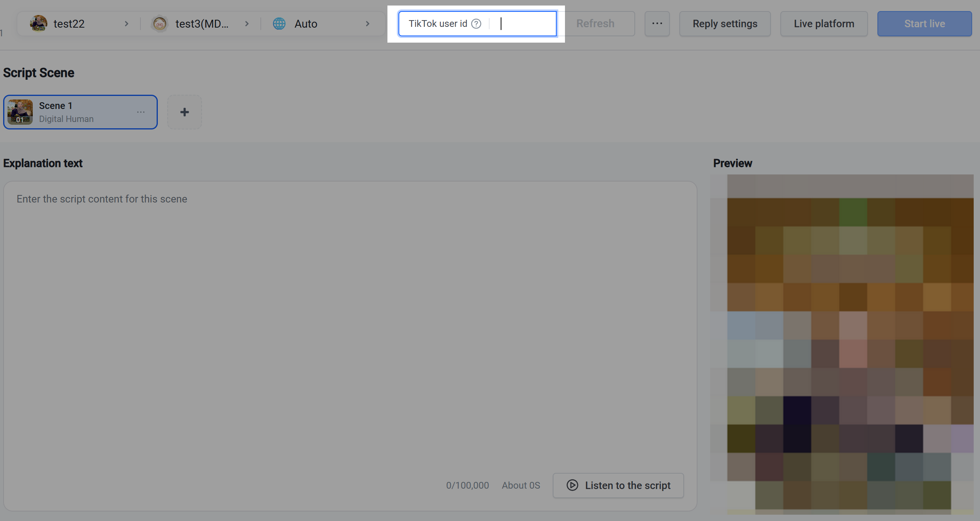Expand the test3(MD...) voice selector

pos(200,24)
